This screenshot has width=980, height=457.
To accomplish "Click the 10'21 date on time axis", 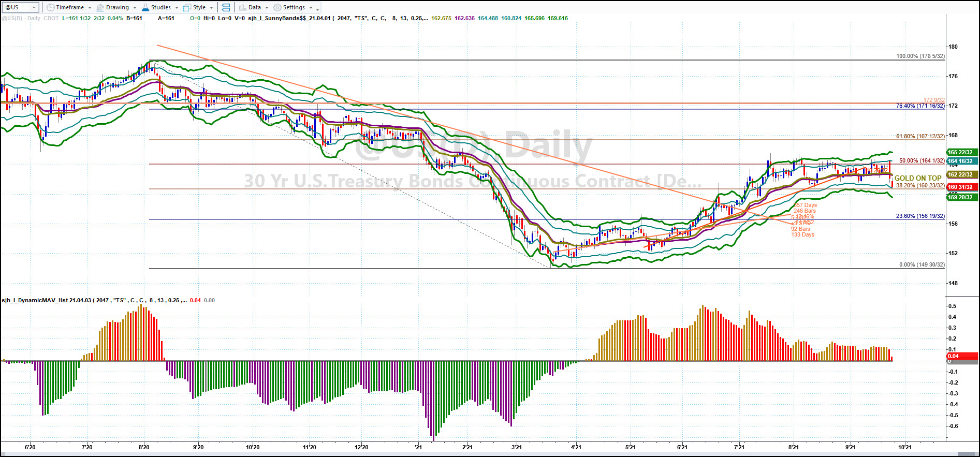I will [x=904, y=447].
